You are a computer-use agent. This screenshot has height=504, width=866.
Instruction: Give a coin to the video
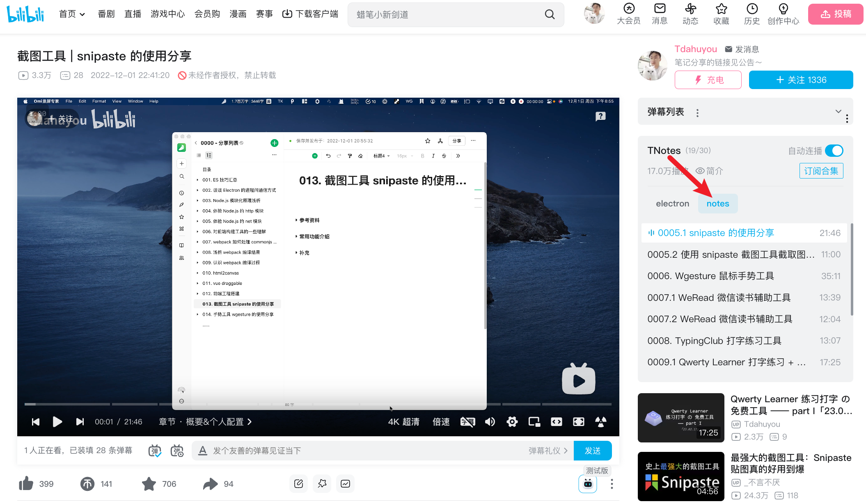87,484
